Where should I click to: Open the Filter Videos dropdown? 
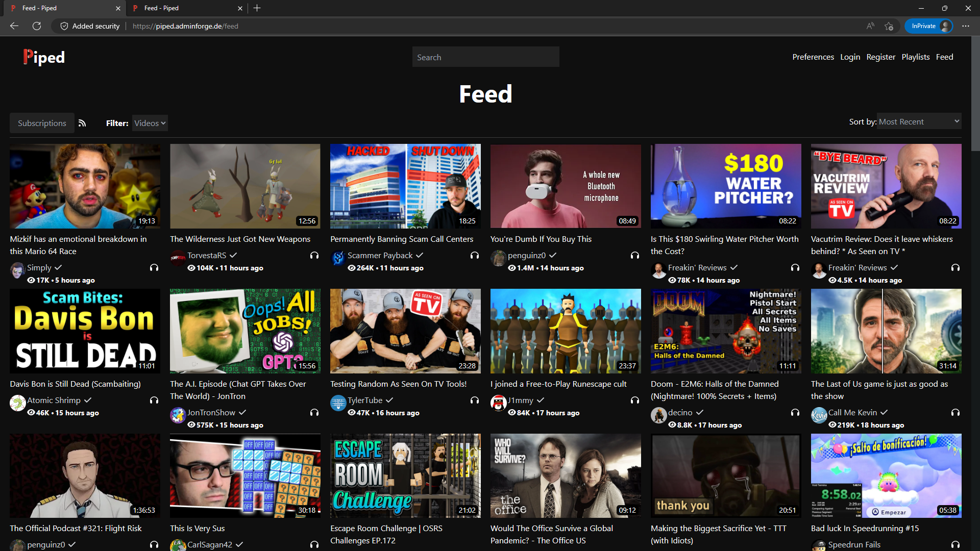[x=149, y=123]
